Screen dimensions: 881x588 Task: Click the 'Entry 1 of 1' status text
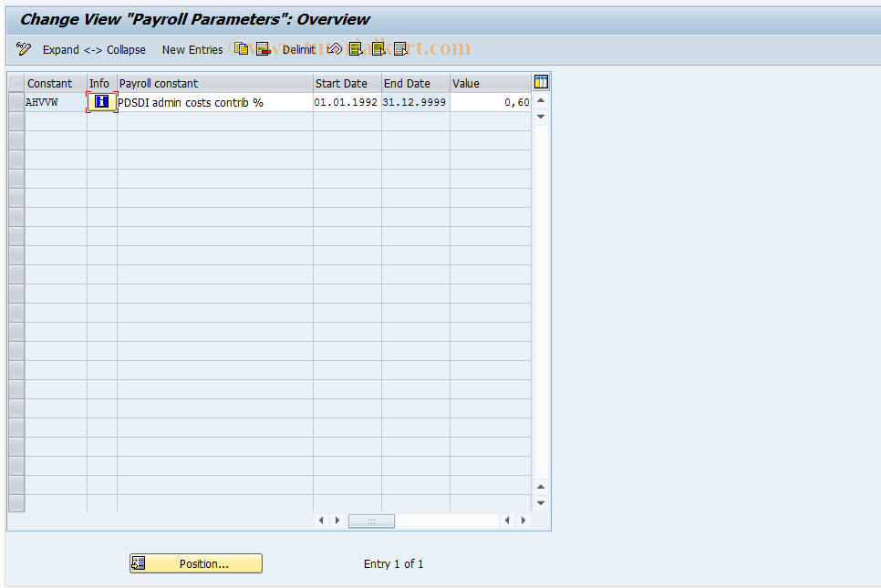coord(393,564)
